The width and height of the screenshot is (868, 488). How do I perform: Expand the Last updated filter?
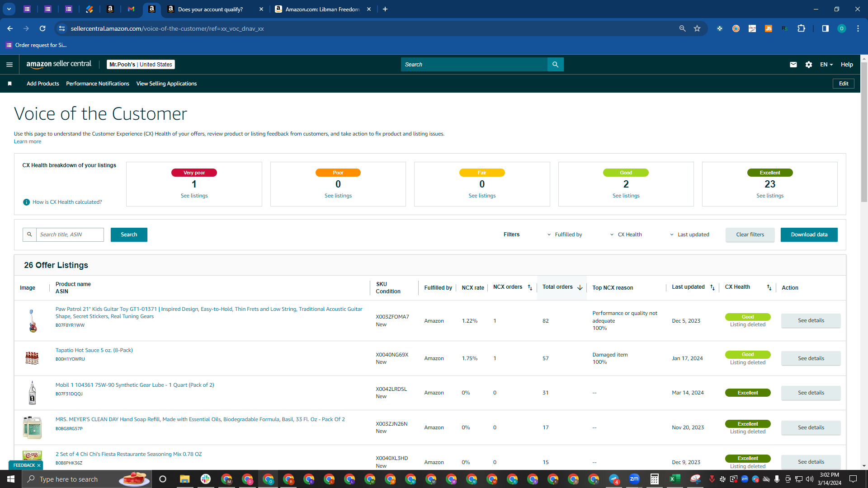pyautogui.click(x=690, y=235)
